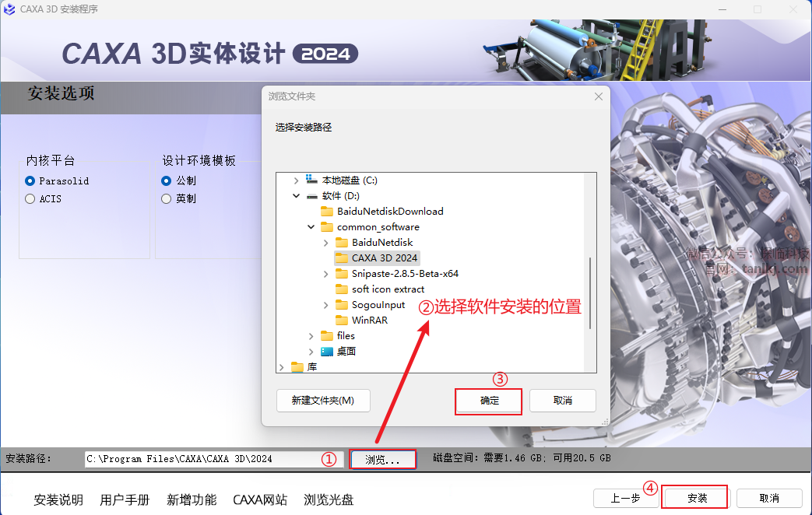This screenshot has width=812, height=515.
Task: Expand the 库 tree node
Action: (281, 367)
